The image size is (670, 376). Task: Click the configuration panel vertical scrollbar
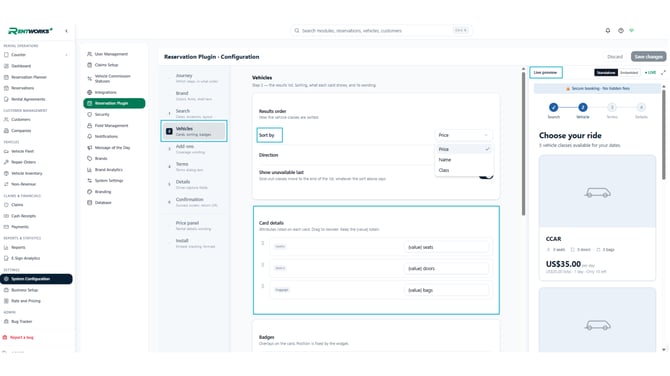click(523, 143)
